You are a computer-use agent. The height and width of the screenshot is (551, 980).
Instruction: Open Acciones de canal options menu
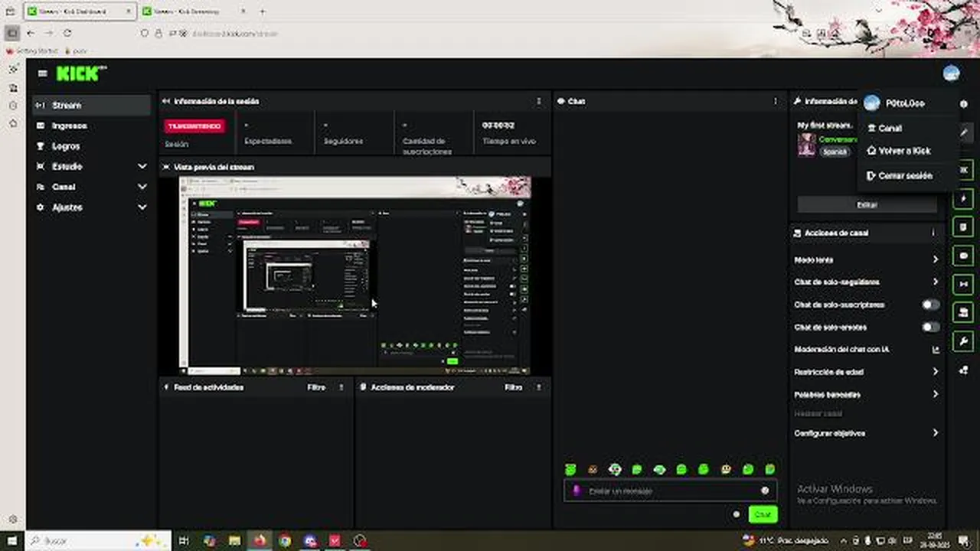pos(933,233)
